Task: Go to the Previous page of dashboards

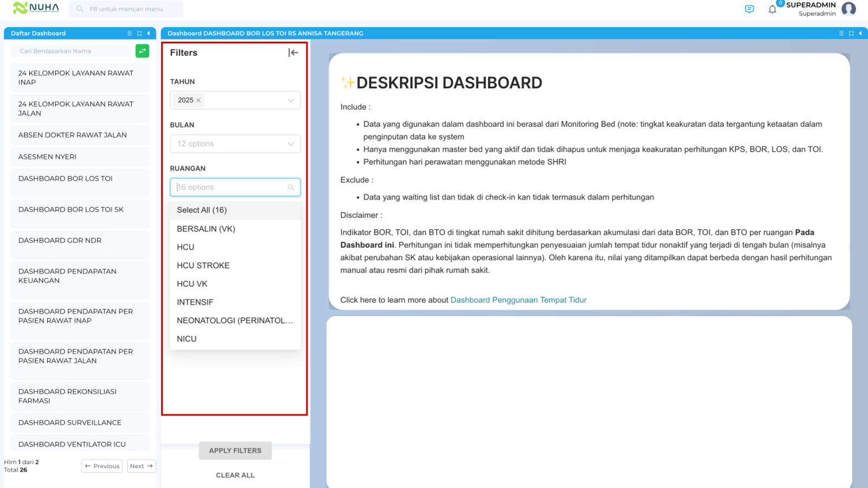Action: coord(102,466)
